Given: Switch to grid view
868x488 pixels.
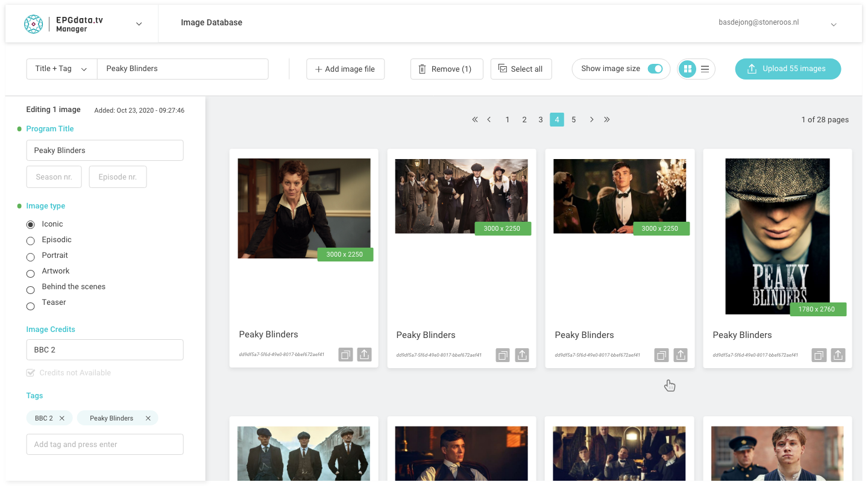Looking at the screenshot, I should click(x=688, y=69).
